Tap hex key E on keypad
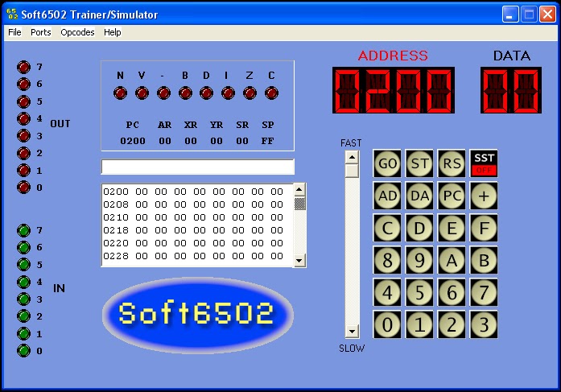Viewport: 561px width, 392px height. point(452,228)
